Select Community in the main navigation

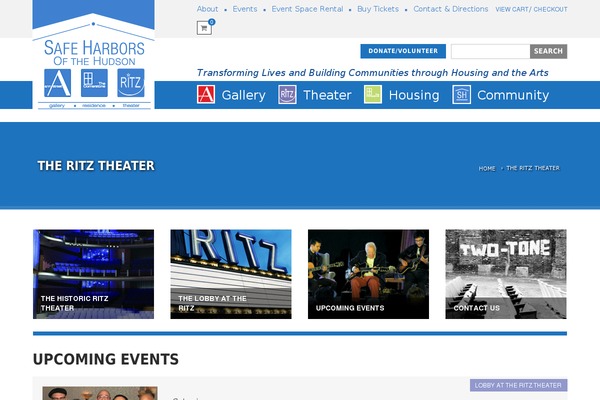(513, 95)
